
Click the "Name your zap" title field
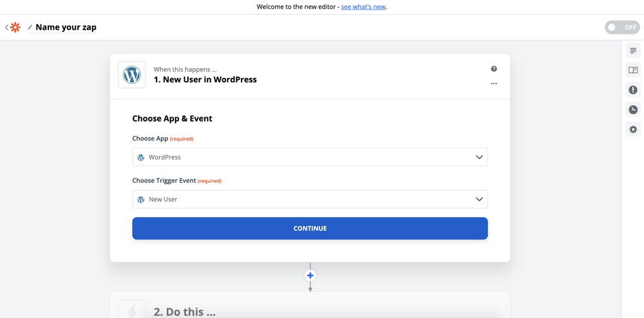click(66, 28)
